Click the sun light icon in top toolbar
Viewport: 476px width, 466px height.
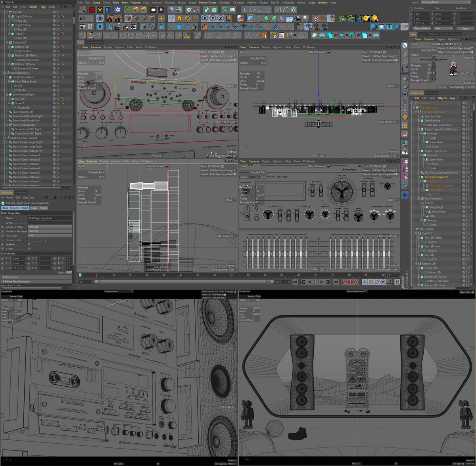coord(100,10)
